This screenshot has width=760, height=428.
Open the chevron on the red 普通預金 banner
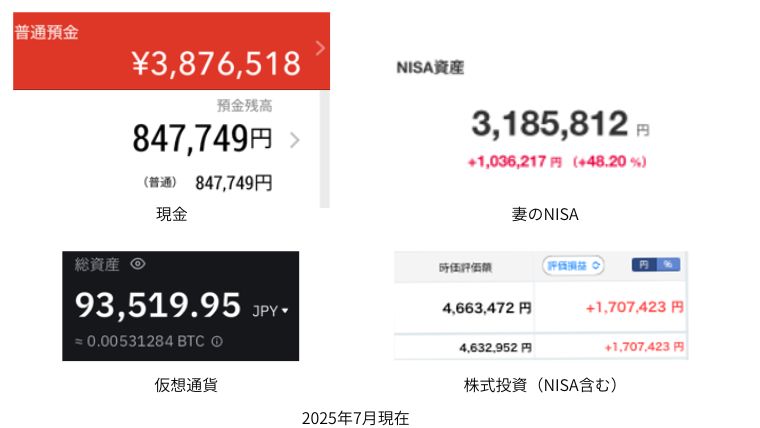tap(320, 48)
